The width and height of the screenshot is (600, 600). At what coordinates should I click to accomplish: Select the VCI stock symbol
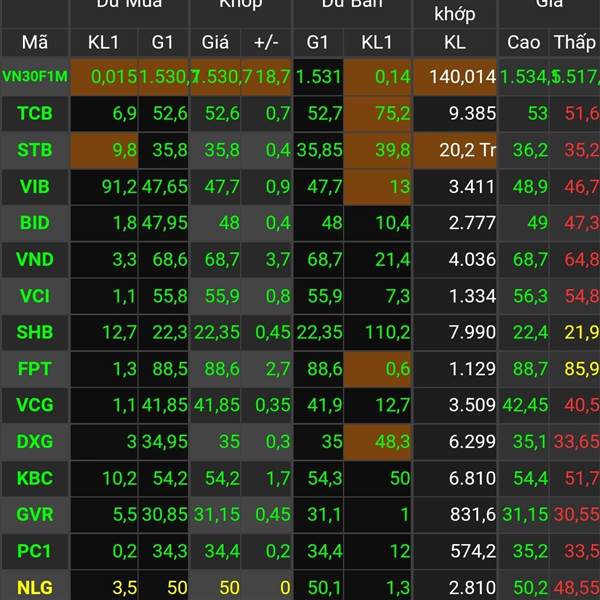(x=35, y=296)
